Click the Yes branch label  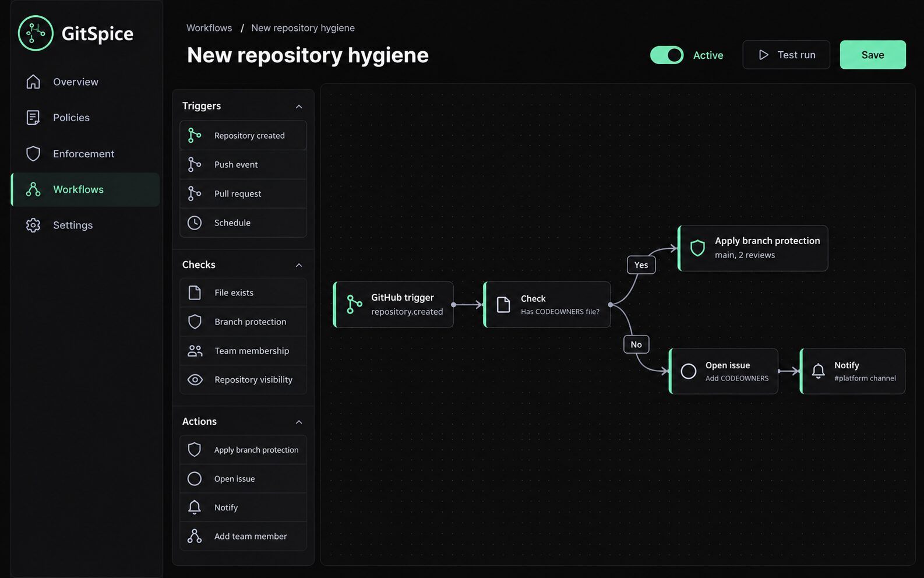pyautogui.click(x=641, y=265)
